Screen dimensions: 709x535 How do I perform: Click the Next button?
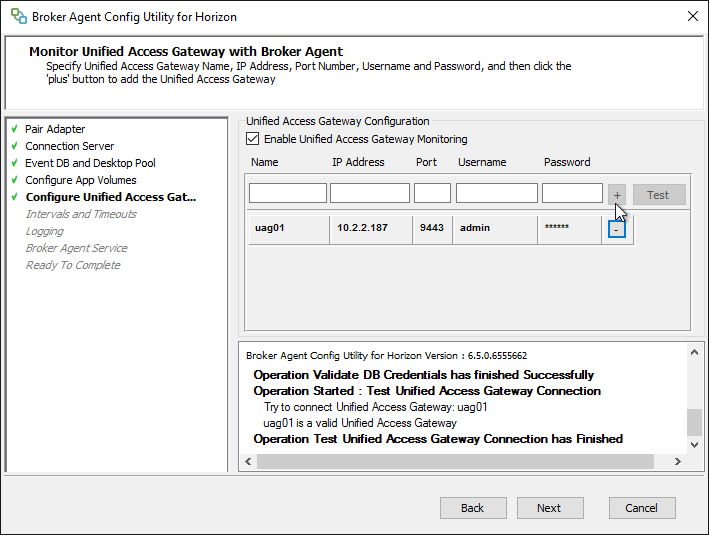(550, 508)
